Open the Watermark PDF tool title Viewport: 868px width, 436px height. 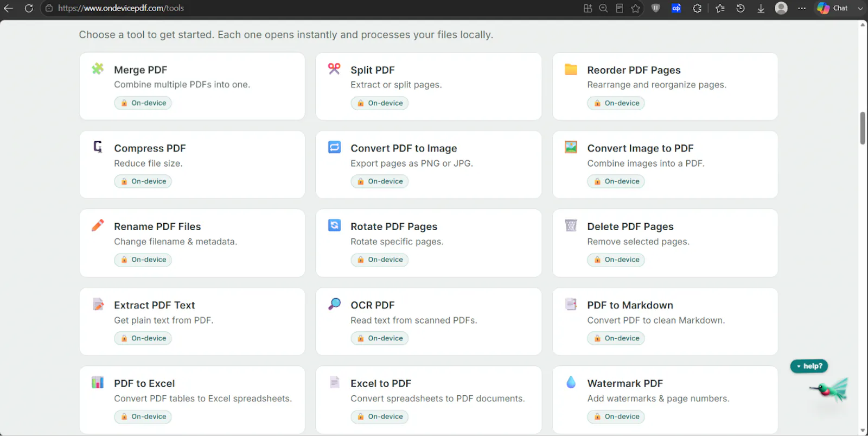(x=625, y=383)
